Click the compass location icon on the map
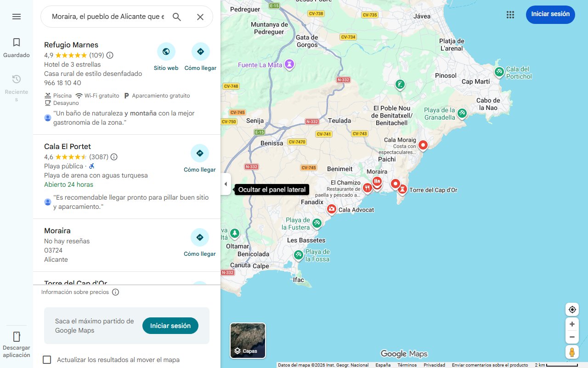The image size is (588, 368). [x=572, y=309]
